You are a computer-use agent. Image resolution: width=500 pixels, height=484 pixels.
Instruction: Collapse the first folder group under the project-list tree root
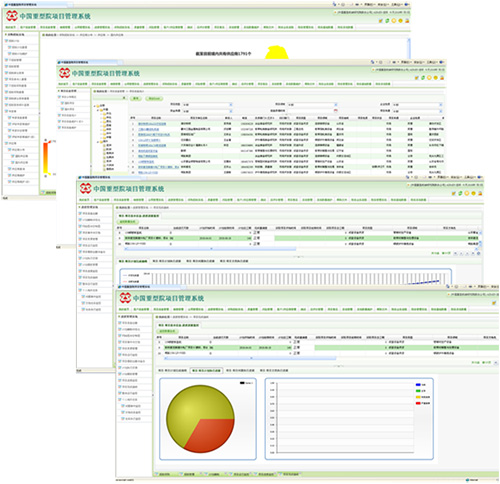point(98,110)
